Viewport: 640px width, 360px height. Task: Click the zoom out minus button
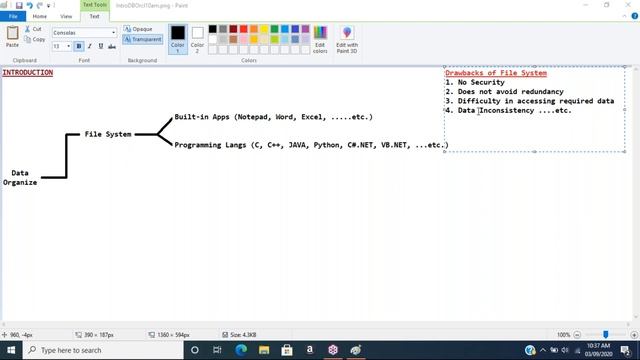pyautogui.click(x=577, y=335)
